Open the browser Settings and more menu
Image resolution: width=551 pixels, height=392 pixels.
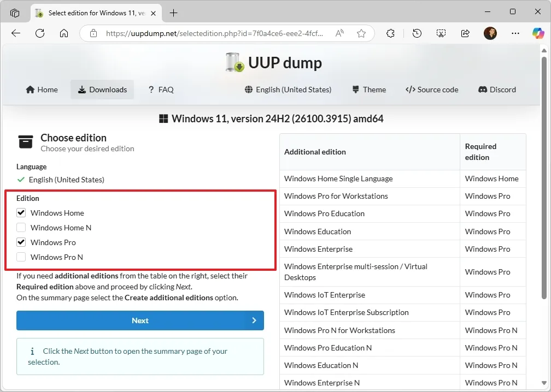click(515, 33)
